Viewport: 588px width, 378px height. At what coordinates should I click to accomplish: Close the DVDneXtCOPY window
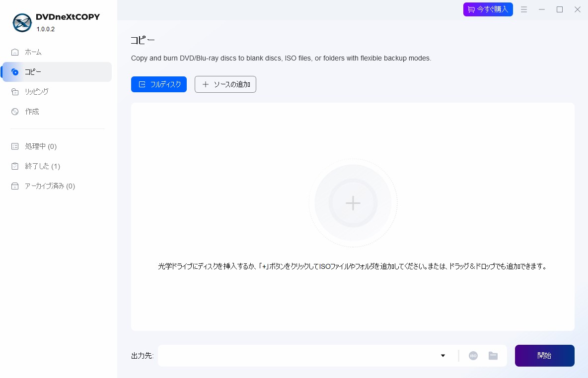click(x=578, y=10)
